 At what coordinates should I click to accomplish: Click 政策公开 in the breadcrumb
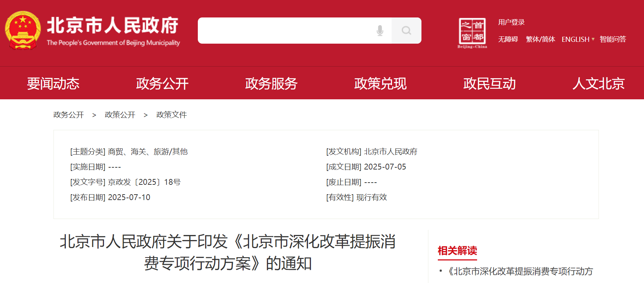pyautogui.click(x=120, y=115)
